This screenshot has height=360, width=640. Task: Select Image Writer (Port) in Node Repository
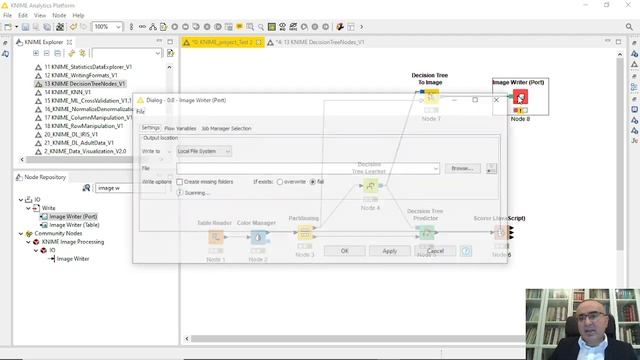point(73,217)
